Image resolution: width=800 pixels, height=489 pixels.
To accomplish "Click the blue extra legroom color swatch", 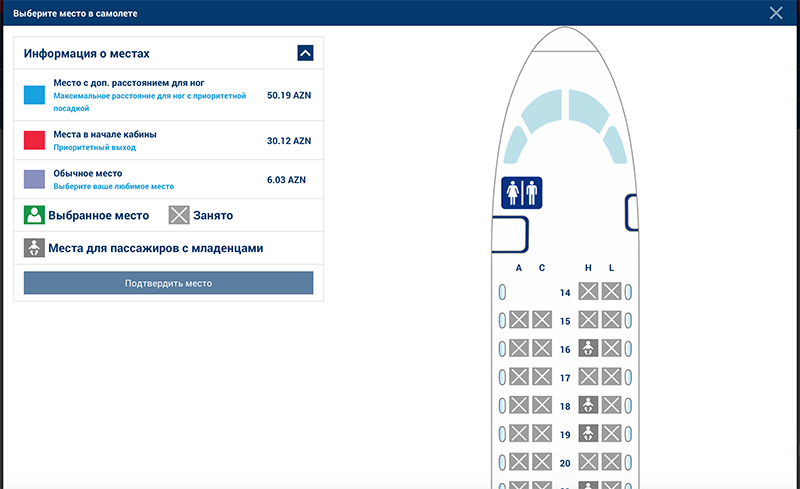I will click(34, 96).
